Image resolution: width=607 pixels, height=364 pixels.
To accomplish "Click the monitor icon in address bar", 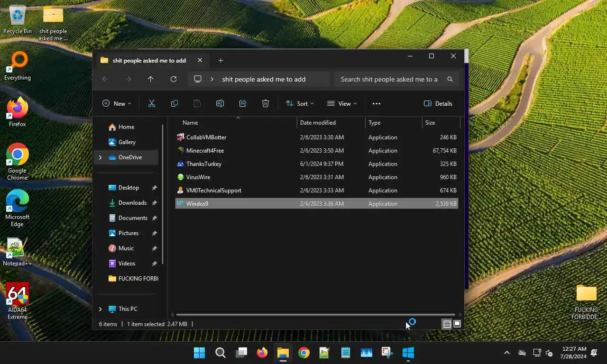I will (198, 79).
